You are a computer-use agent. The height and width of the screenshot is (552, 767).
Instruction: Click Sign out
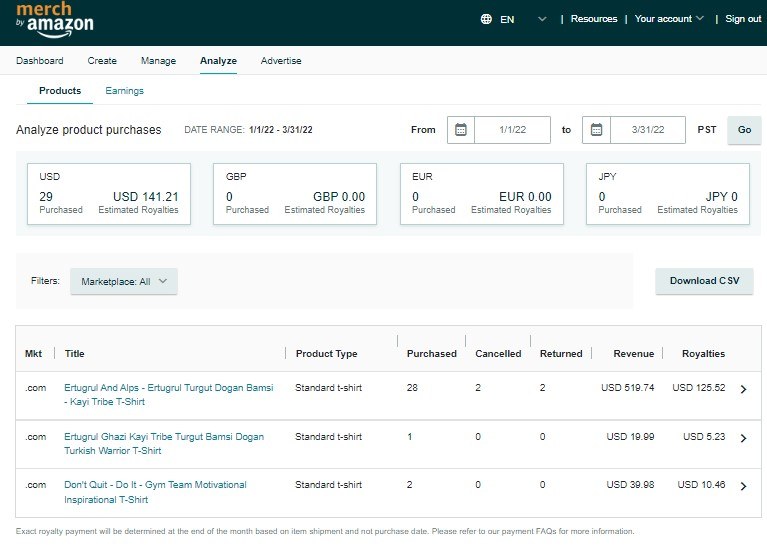pyautogui.click(x=743, y=19)
